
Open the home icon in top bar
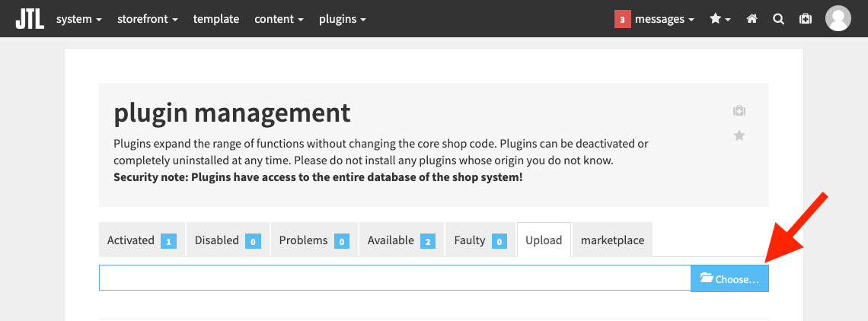click(x=752, y=19)
